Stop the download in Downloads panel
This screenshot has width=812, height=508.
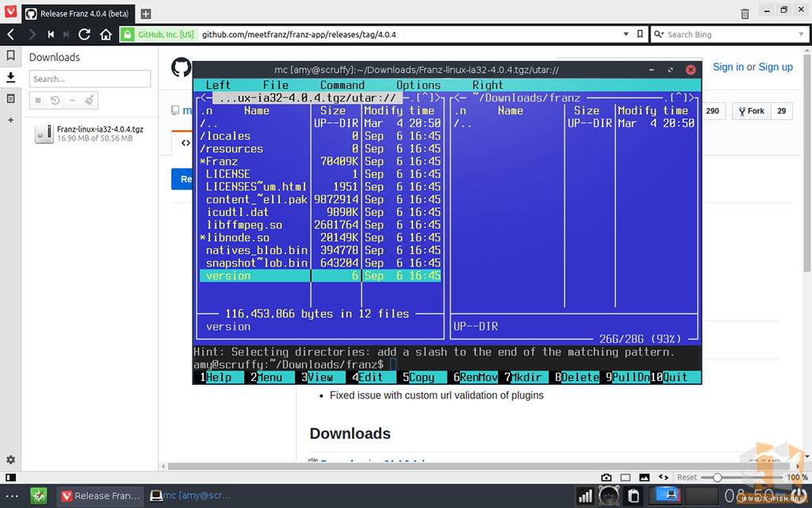click(x=38, y=100)
